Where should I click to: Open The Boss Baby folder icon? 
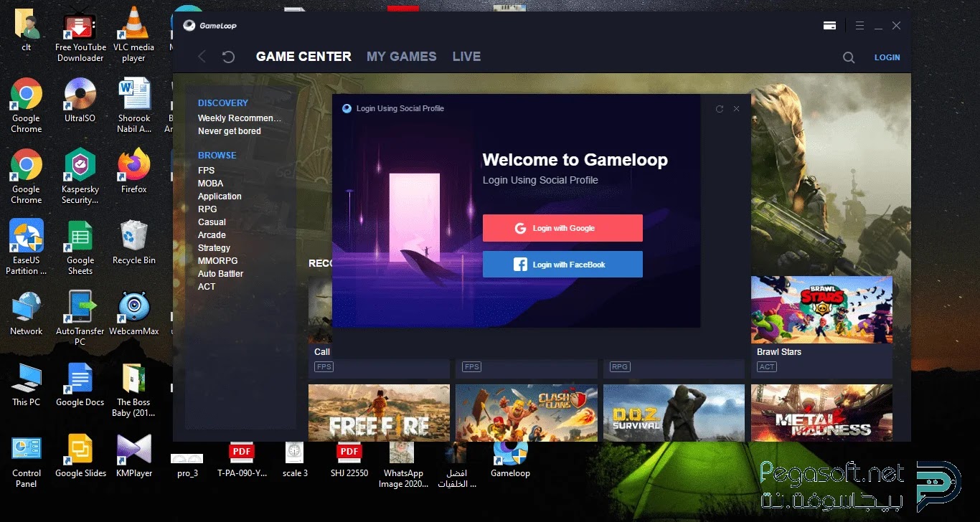pyautogui.click(x=134, y=389)
